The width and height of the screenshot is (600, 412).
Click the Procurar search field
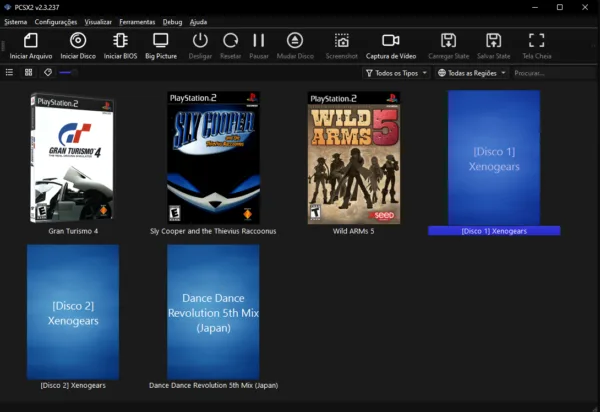click(x=553, y=73)
